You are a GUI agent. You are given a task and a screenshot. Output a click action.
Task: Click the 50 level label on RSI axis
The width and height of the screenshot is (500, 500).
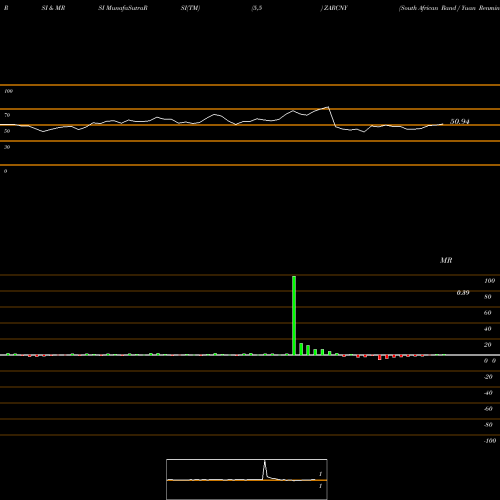[x=7, y=131]
